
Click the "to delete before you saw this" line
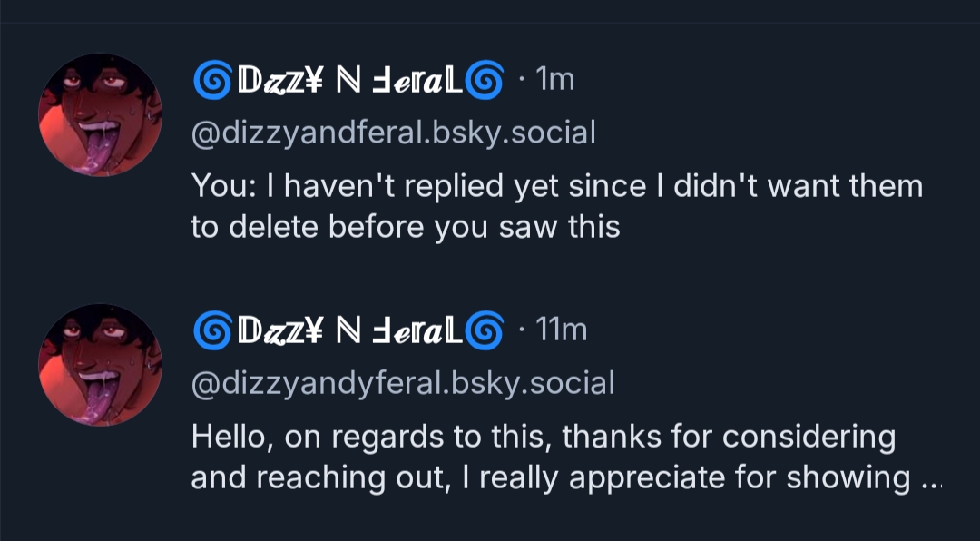tap(405, 227)
